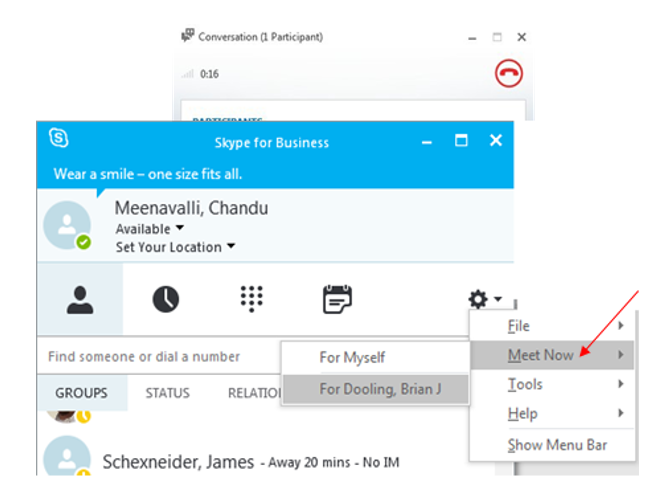Edit the personal note 'Wear a smile'

tap(148, 174)
